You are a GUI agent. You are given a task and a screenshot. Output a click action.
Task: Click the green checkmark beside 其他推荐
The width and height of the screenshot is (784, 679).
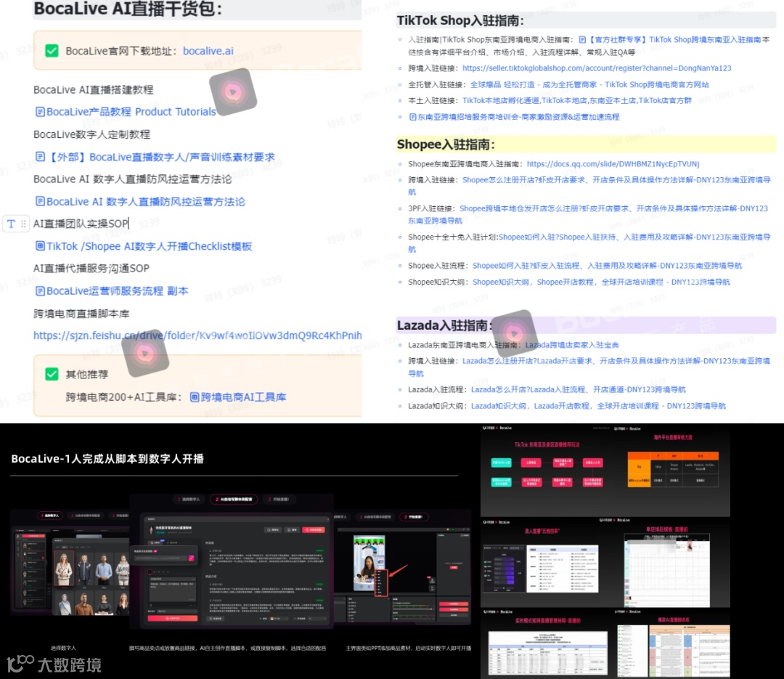pyautogui.click(x=52, y=374)
